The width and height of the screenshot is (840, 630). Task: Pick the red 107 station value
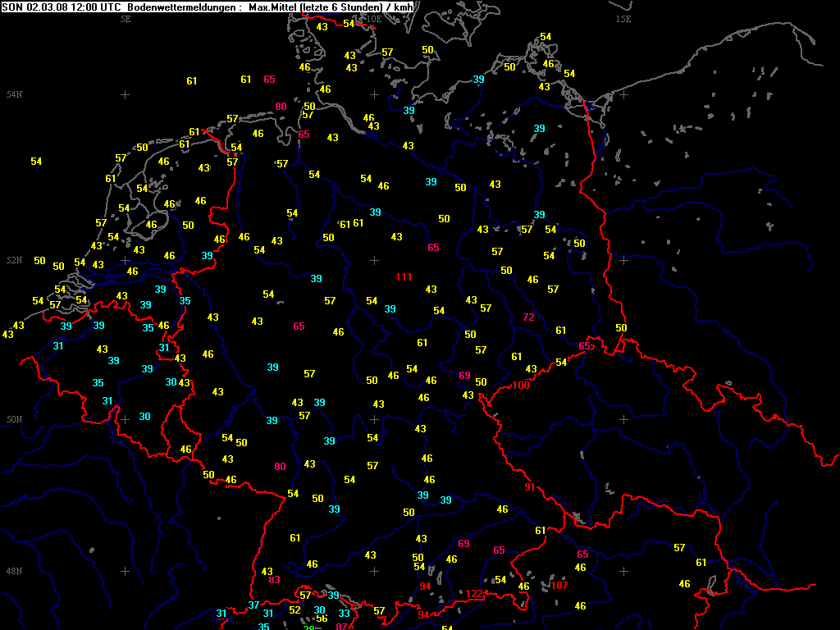click(x=559, y=586)
